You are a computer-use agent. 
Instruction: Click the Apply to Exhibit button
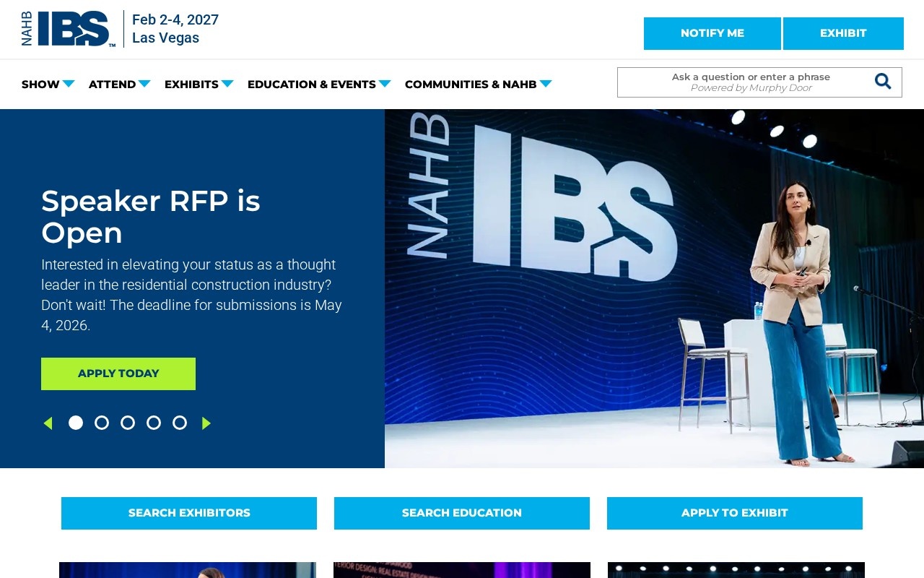point(734,513)
